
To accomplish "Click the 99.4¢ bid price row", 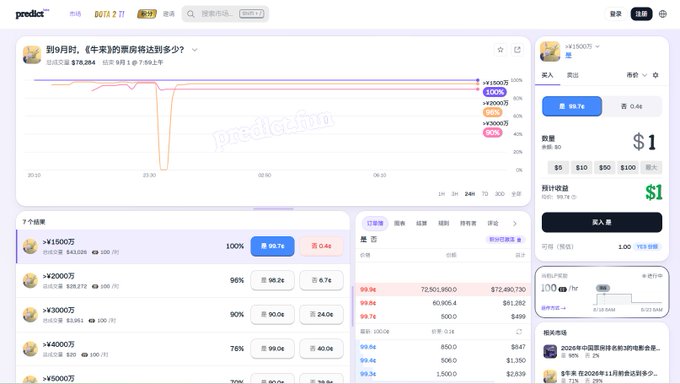I will (443, 360).
